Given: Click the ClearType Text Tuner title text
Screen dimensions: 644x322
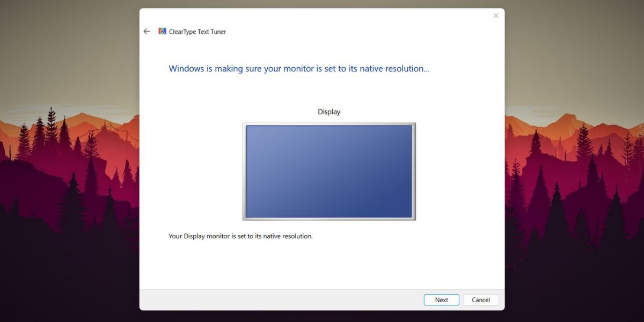Looking at the screenshot, I should [197, 32].
